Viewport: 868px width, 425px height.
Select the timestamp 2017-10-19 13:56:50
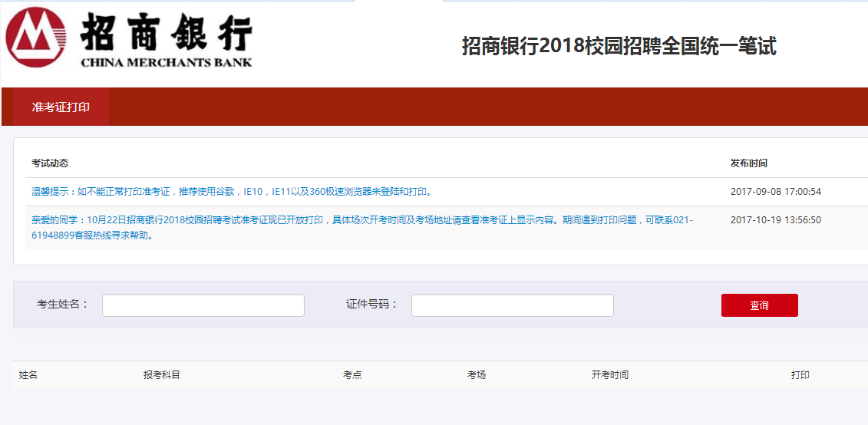776,219
